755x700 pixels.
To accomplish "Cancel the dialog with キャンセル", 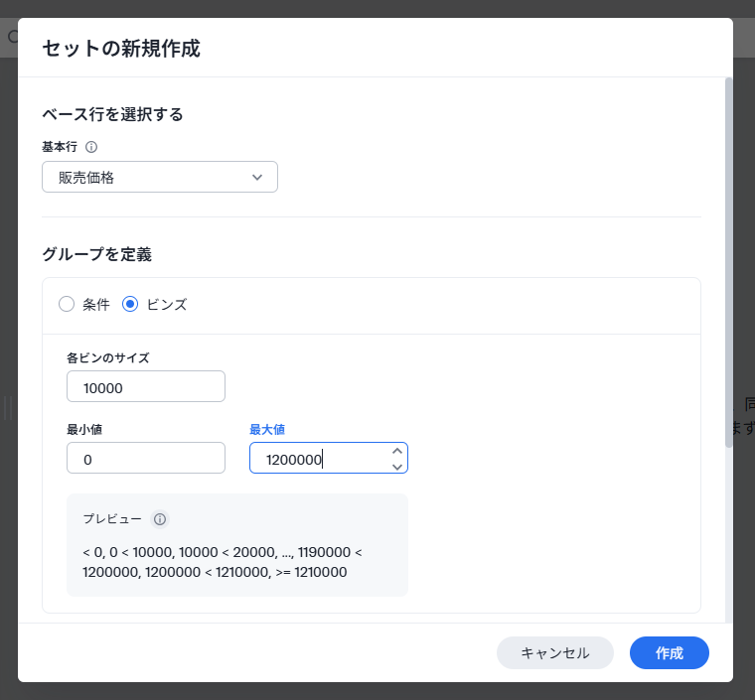I will click(555, 653).
